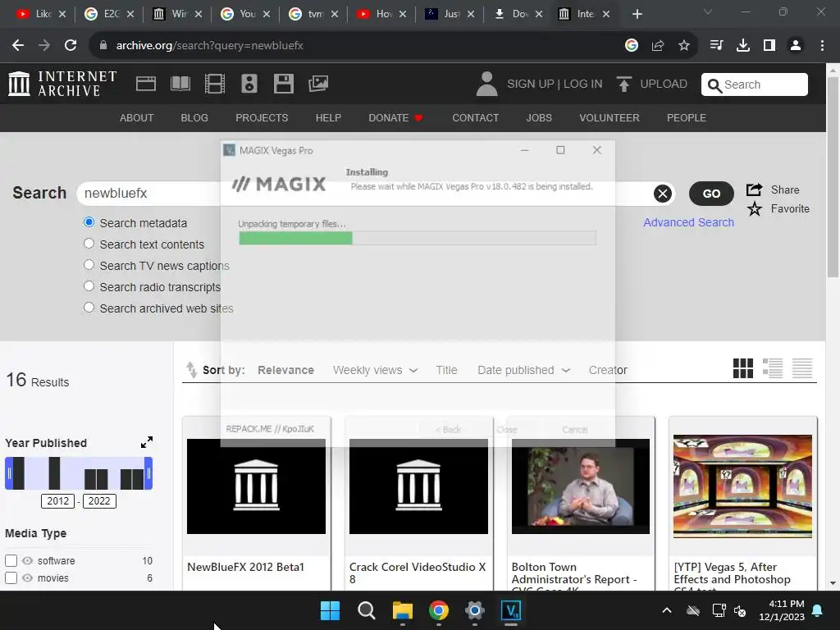
Task: Open the Internet Archive home logo
Action: [62, 84]
